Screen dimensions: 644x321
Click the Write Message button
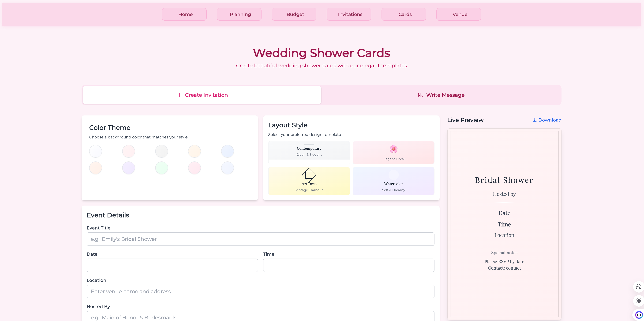pyautogui.click(x=441, y=95)
